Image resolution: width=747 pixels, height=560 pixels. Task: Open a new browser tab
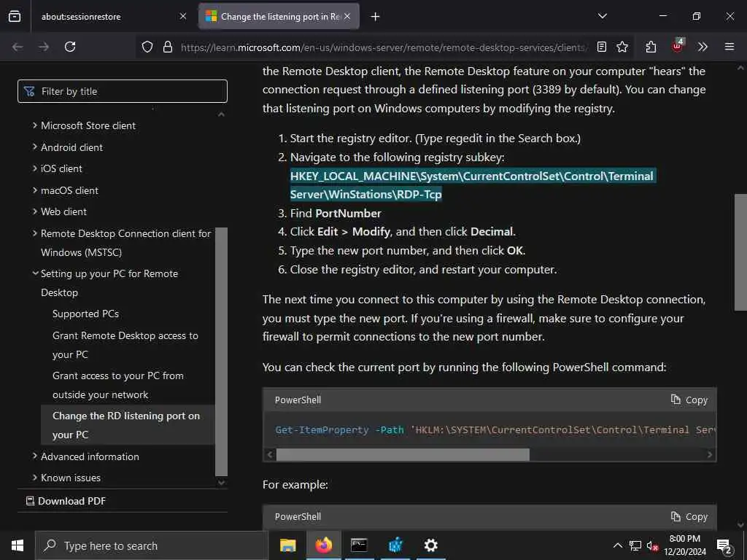pos(376,17)
